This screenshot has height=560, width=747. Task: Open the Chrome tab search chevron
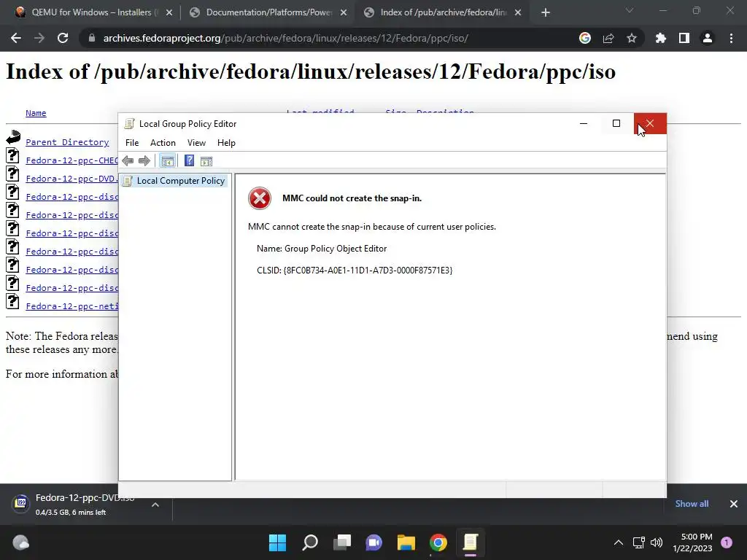[x=630, y=10]
